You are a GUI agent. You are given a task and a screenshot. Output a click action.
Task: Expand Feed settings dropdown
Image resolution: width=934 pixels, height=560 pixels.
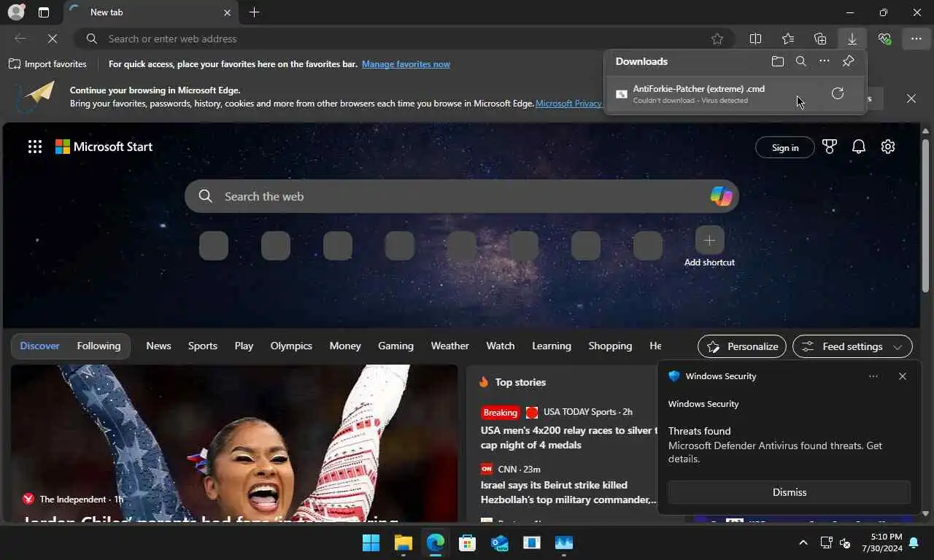pos(852,346)
